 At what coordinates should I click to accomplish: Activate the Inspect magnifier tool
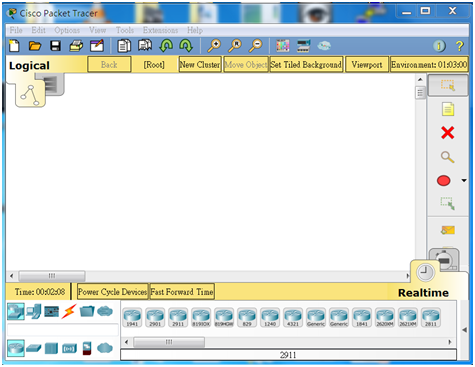tap(447, 157)
